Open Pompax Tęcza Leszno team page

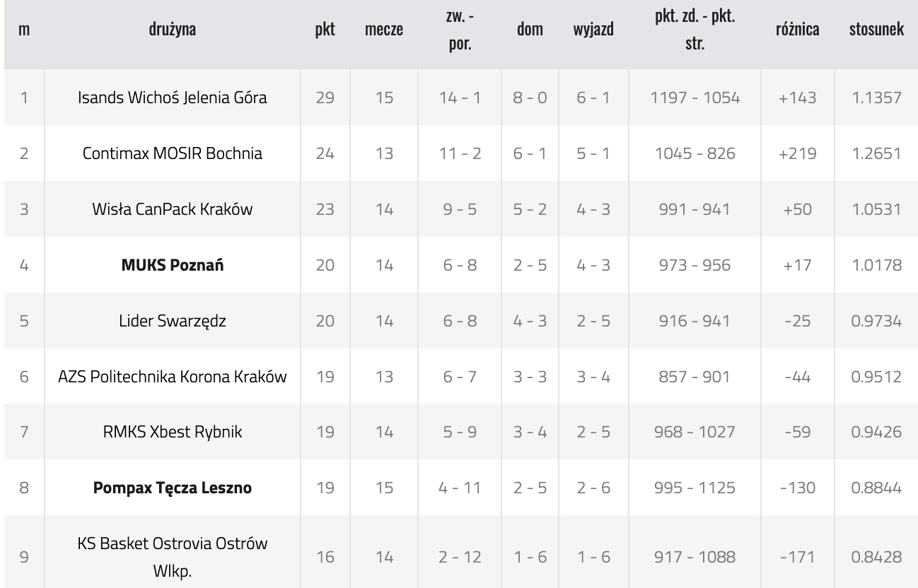click(x=173, y=488)
